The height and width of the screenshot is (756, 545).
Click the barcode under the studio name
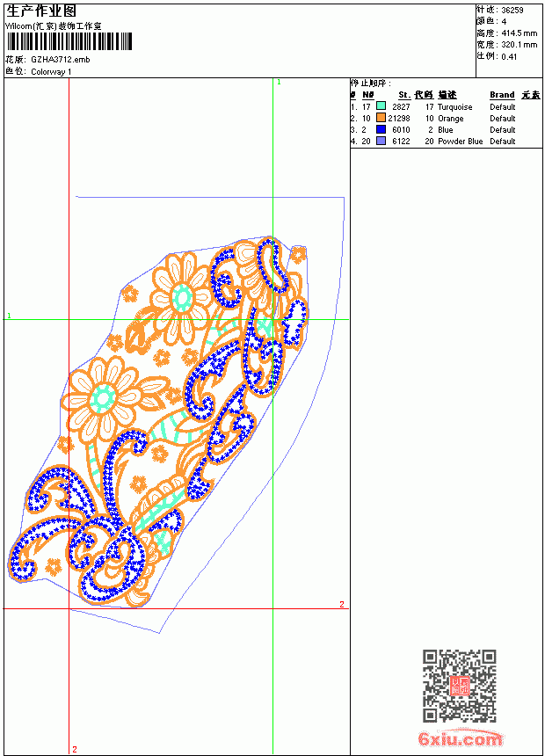69,41
